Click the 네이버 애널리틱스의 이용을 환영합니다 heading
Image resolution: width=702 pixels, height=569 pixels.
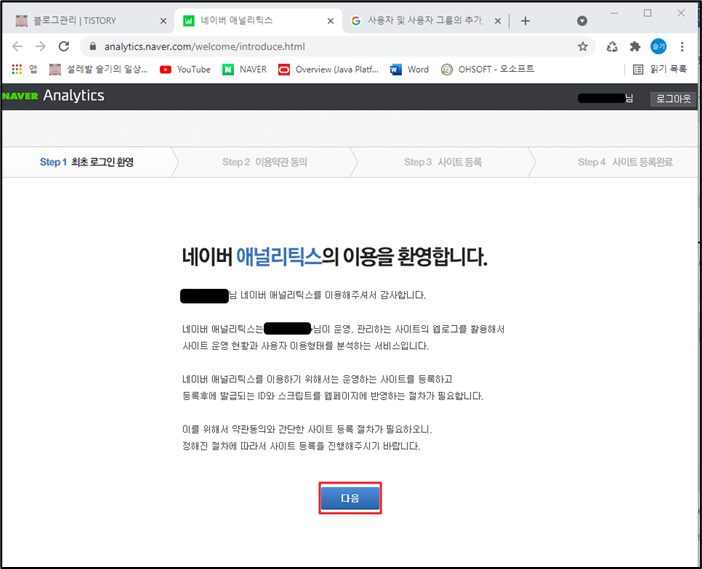point(334,257)
